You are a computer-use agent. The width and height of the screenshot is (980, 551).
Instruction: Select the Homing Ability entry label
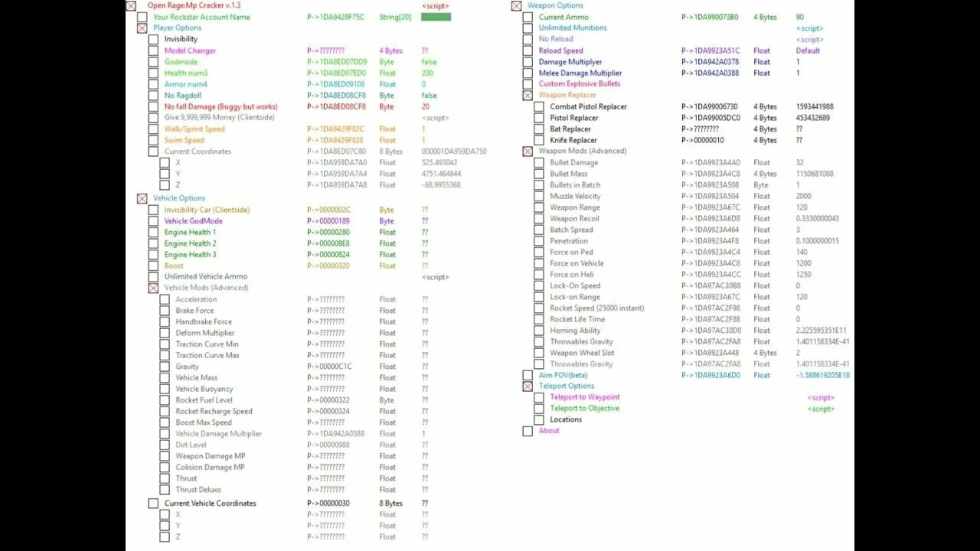click(575, 331)
